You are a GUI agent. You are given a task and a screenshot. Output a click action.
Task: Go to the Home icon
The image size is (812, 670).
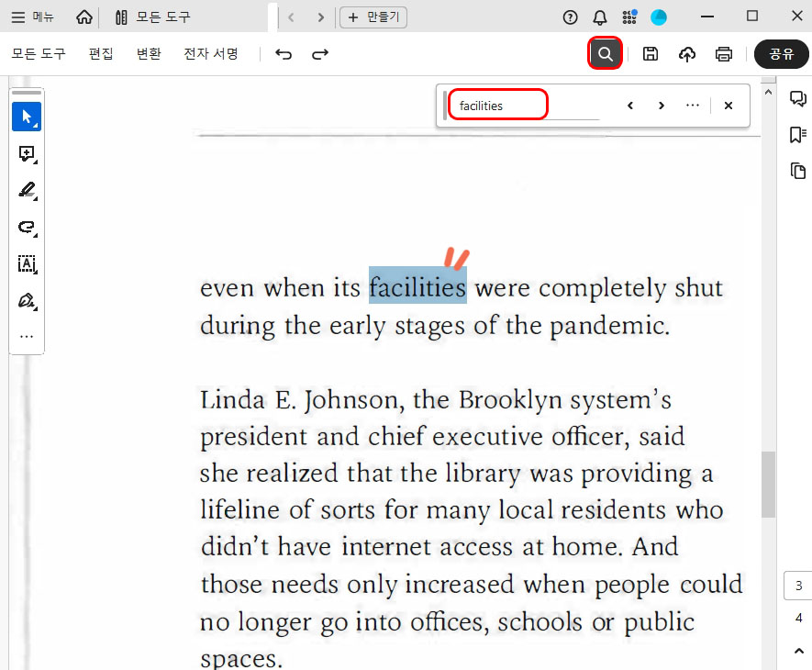coord(84,17)
